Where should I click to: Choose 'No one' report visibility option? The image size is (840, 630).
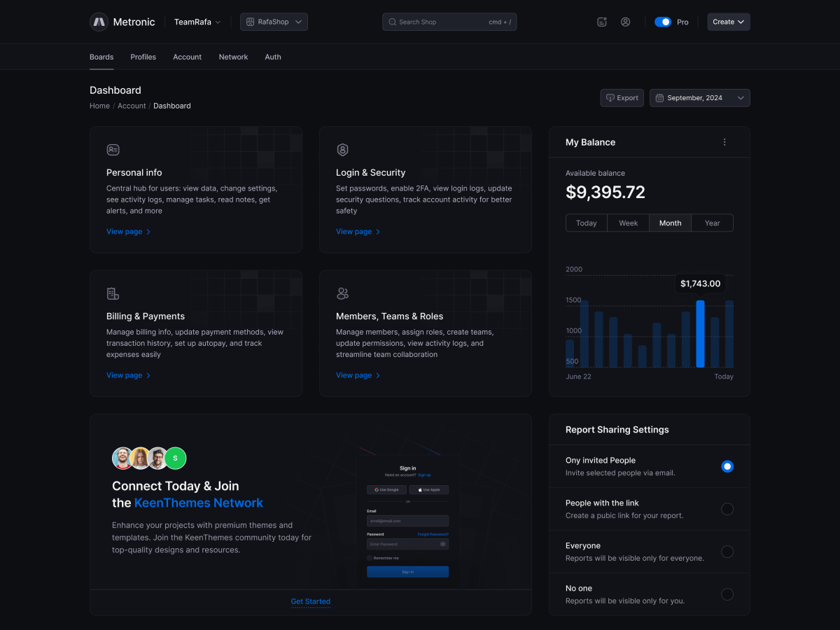727,594
